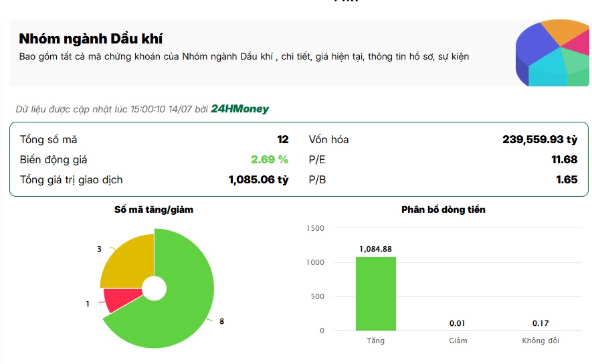The height and width of the screenshot is (364, 592).
Task: Click the pie chart illustration in header
Action: click(x=553, y=53)
